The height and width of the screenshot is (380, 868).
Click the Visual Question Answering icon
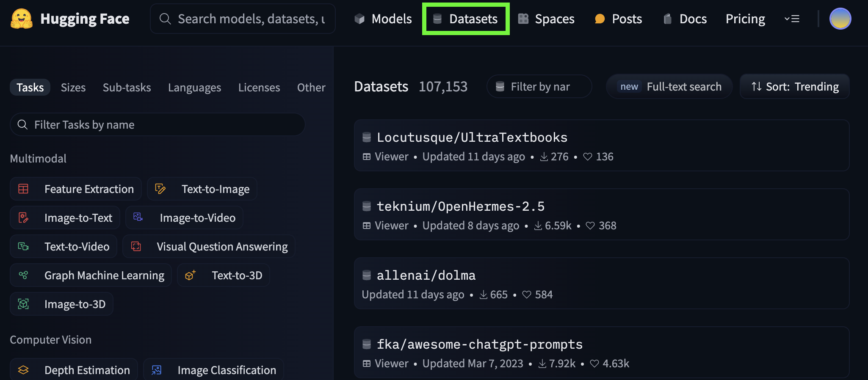(x=136, y=246)
